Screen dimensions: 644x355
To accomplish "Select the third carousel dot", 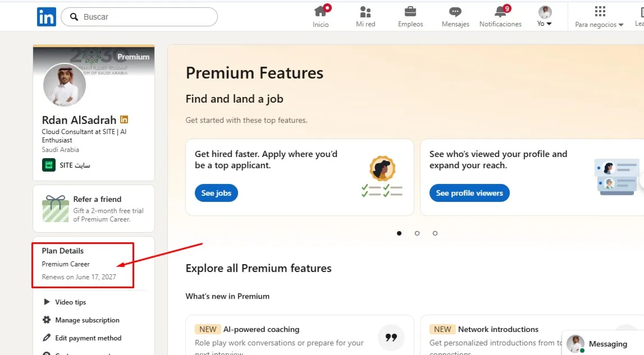I will click(x=435, y=233).
